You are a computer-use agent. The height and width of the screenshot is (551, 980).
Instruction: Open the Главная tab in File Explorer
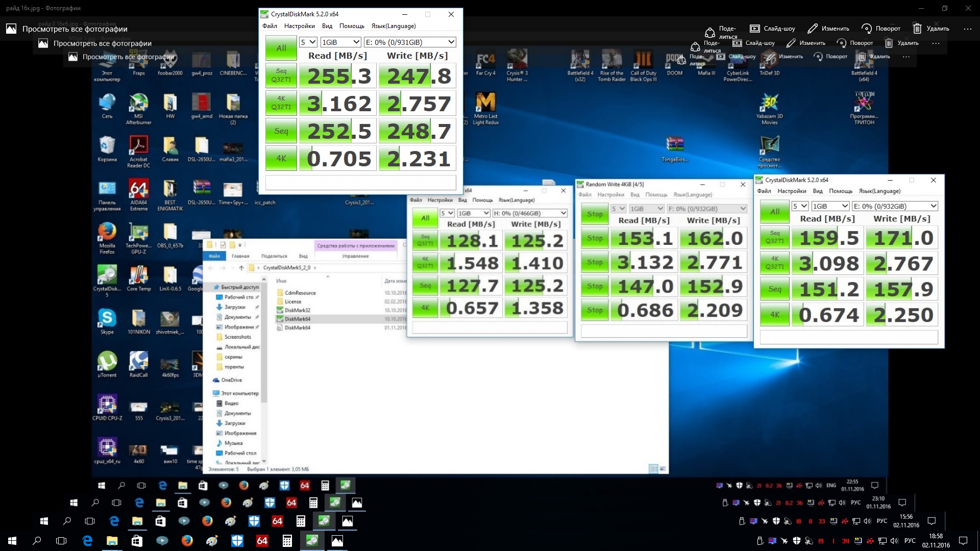pos(240,256)
